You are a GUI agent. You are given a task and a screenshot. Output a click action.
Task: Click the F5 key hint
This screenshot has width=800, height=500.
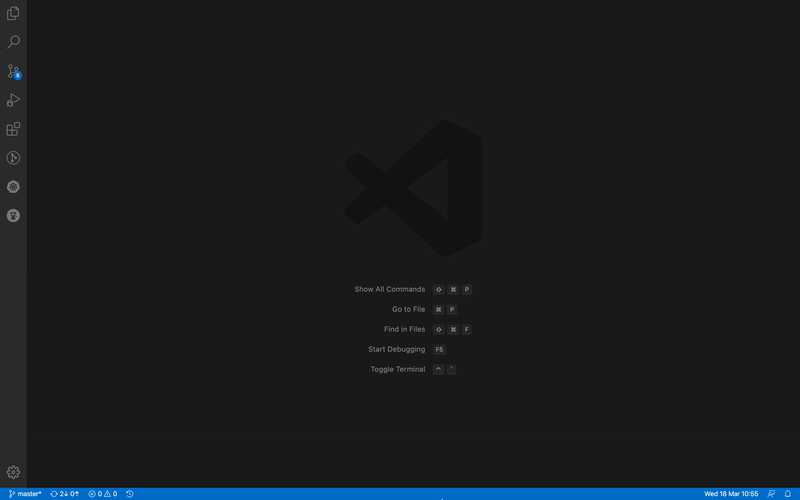tap(439, 349)
